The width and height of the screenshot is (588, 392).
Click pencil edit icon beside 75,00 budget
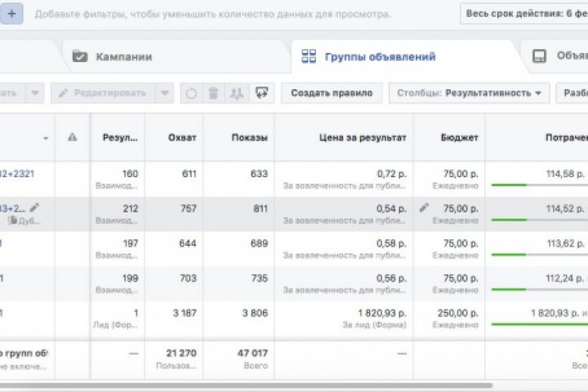click(x=424, y=207)
